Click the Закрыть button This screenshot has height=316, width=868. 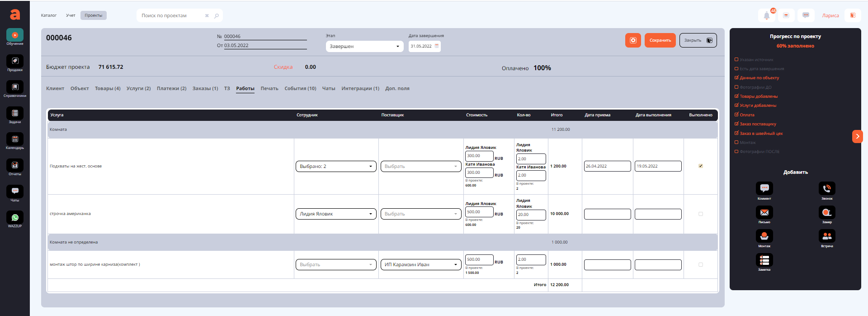pyautogui.click(x=698, y=40)
